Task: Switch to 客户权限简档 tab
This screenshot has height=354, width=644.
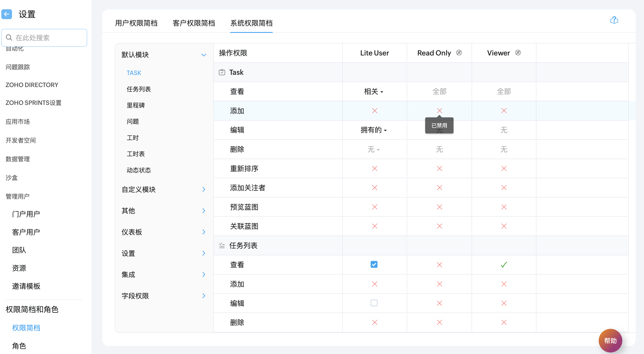Action: pyautogui.click(x=194, y=23)
